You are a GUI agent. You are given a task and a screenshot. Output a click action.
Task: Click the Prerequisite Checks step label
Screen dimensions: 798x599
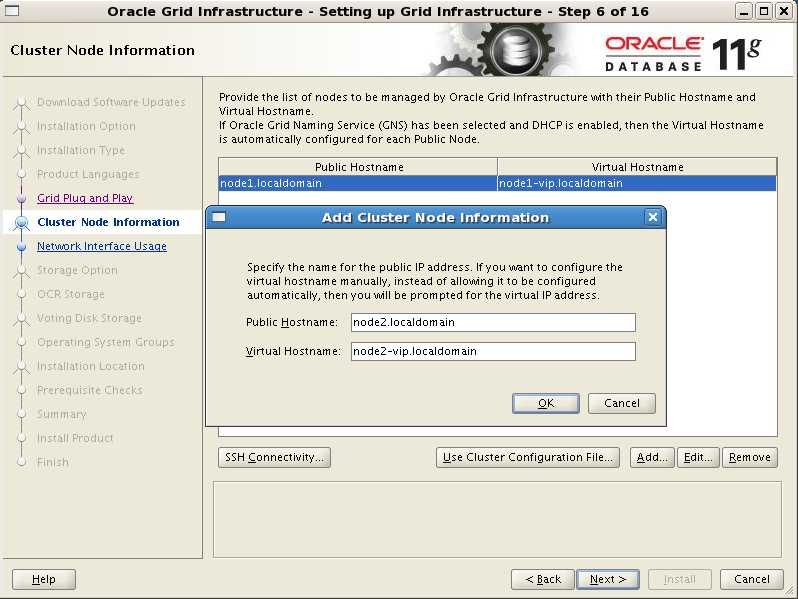[90, 390]
